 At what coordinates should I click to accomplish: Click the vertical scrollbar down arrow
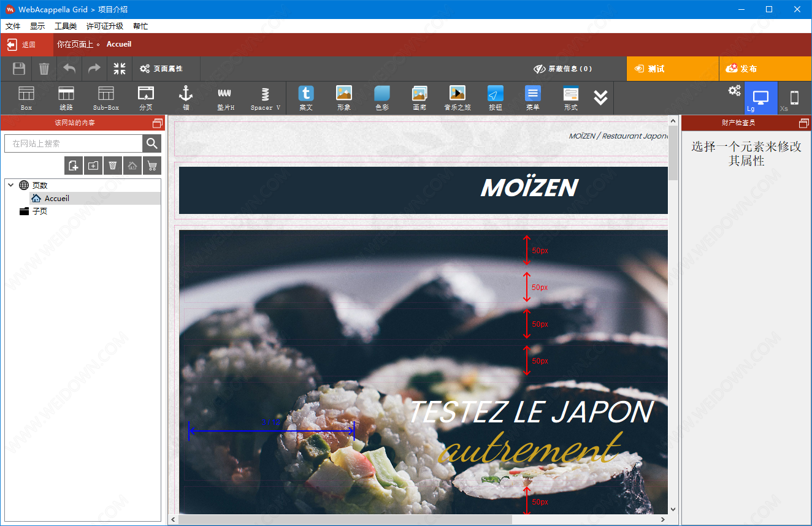[673, 509]
